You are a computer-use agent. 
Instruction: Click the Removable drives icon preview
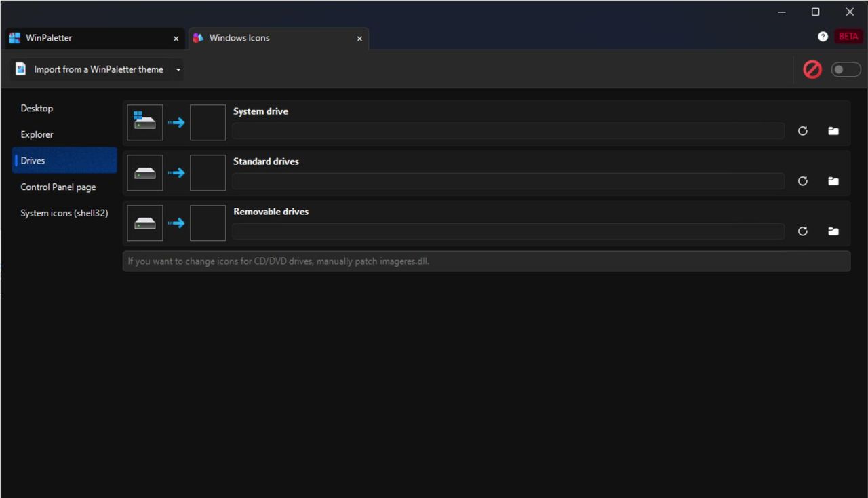pyautogui.click(x=144, y=223)
